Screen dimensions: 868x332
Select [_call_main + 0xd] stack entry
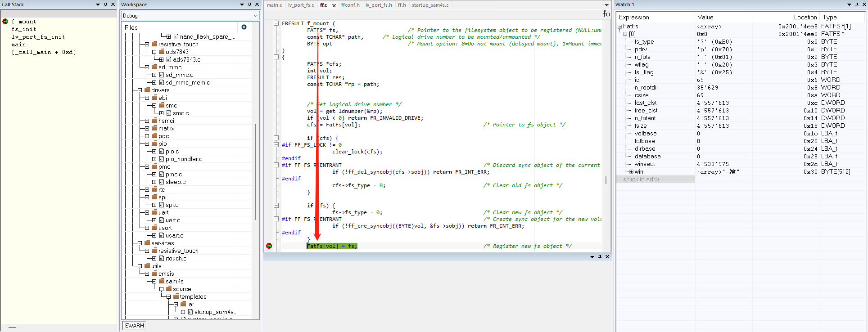pyautogui.click(x=44, y=52)
